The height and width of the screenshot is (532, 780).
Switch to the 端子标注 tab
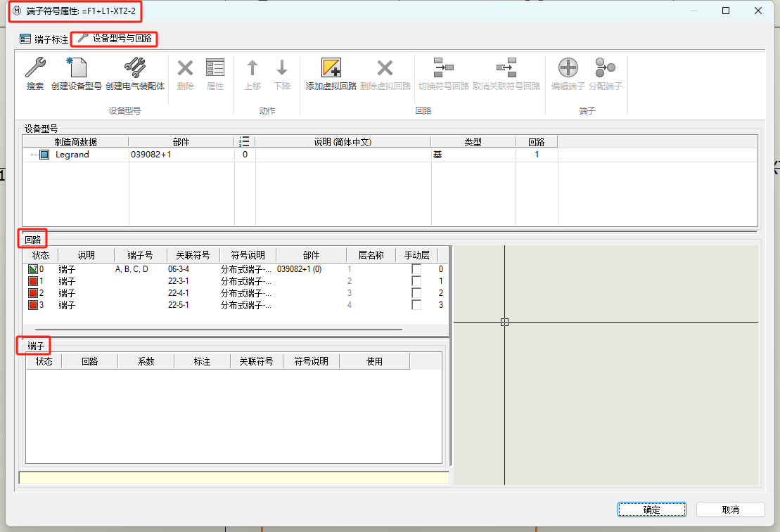pyautogui.click(x=44, y=39)
